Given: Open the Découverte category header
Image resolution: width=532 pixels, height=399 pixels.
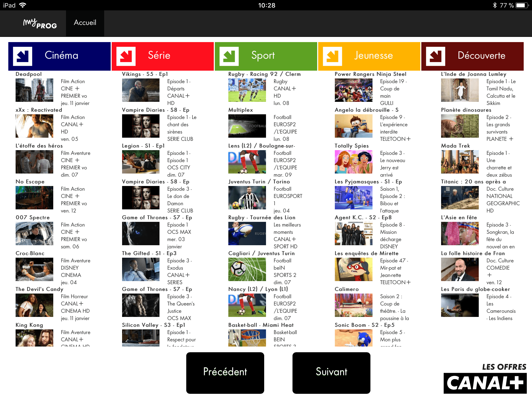Looking at the screenshot, I should [473, 56].
